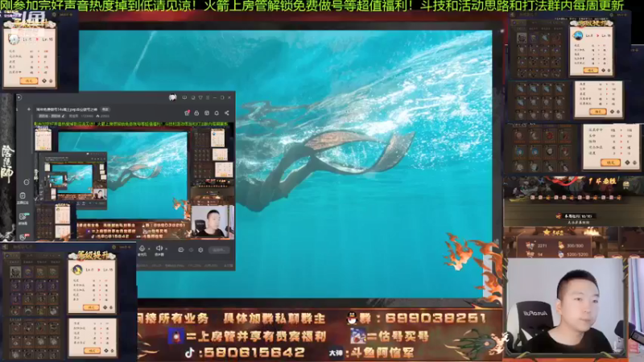The height and width of the screenshot is (362, 644).
Task: Click the QQ group number 699038251
Action: coord(436,318)
